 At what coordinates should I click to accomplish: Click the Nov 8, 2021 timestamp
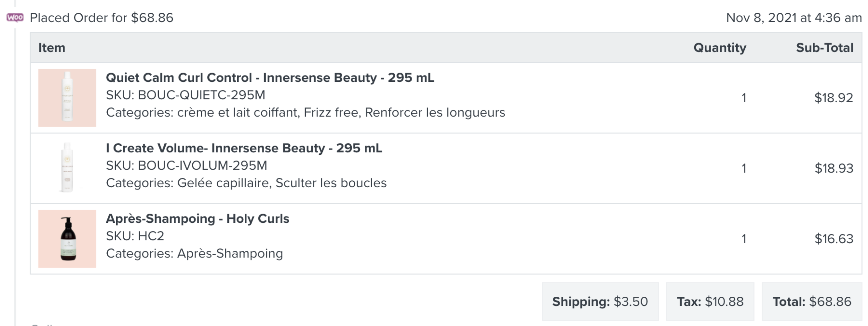tap(794, 17)
